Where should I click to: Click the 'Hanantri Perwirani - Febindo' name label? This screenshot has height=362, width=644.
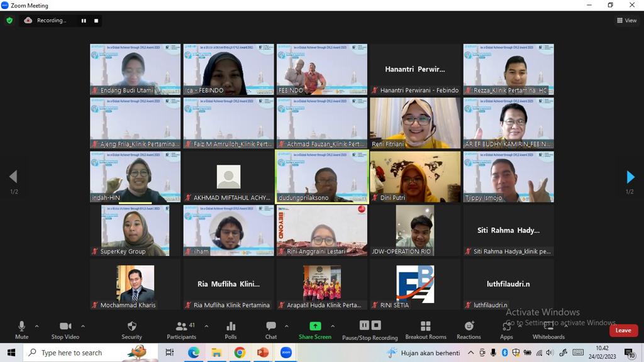pos(419,90)
